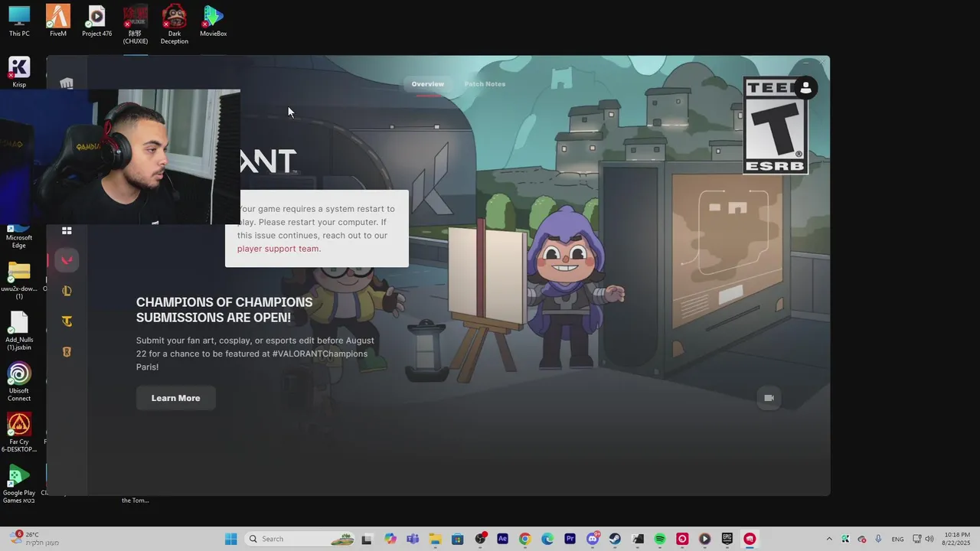Click the ESRB Teen rating badge
Image resolution: width=980 pixels, height=551 pixels.
(776, 125)
